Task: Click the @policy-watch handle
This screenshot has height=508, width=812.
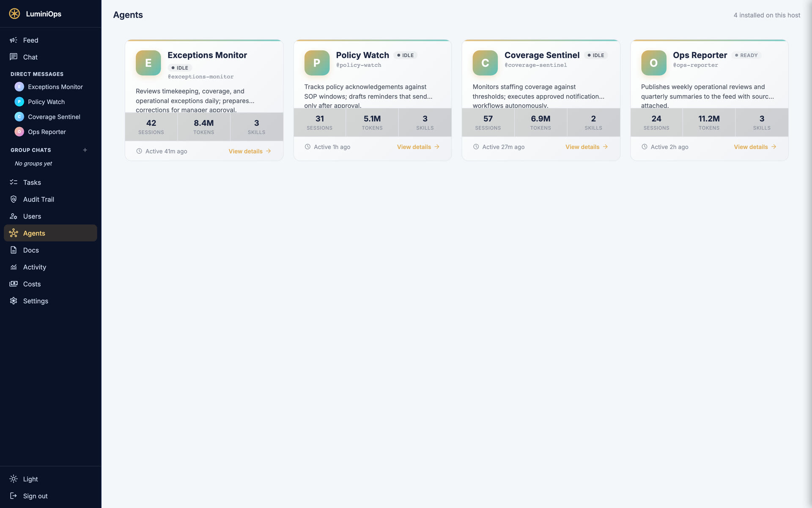Action: coord(359,65)
